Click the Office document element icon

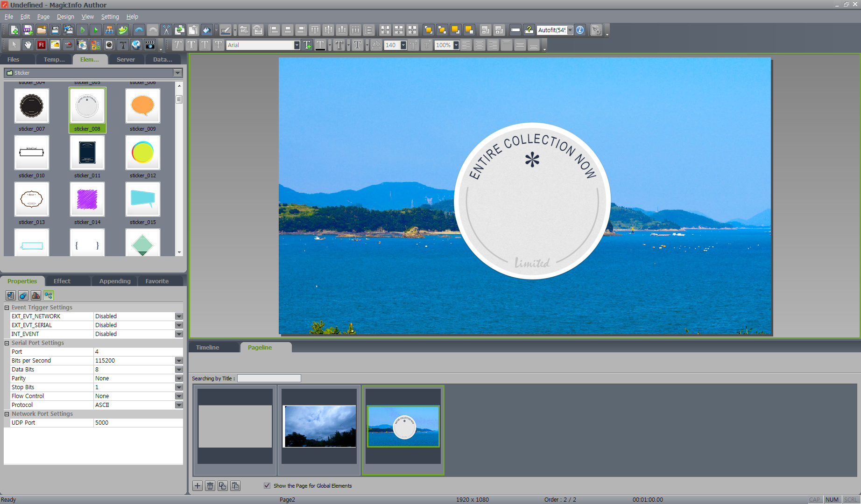[x=96, y=45]
